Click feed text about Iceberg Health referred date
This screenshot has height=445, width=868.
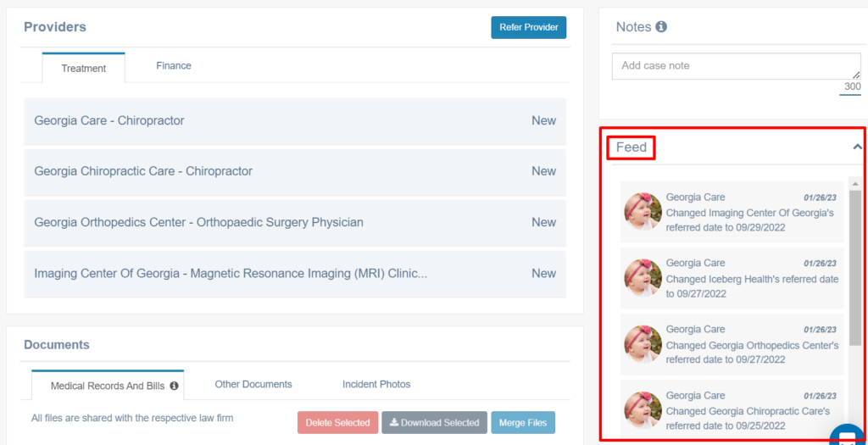(x=752, y=286)
